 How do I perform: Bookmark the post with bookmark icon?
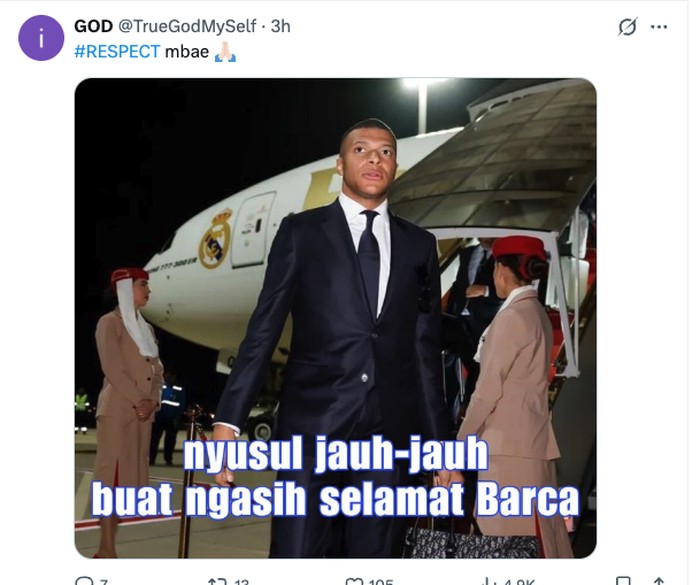tap(623, 581)
